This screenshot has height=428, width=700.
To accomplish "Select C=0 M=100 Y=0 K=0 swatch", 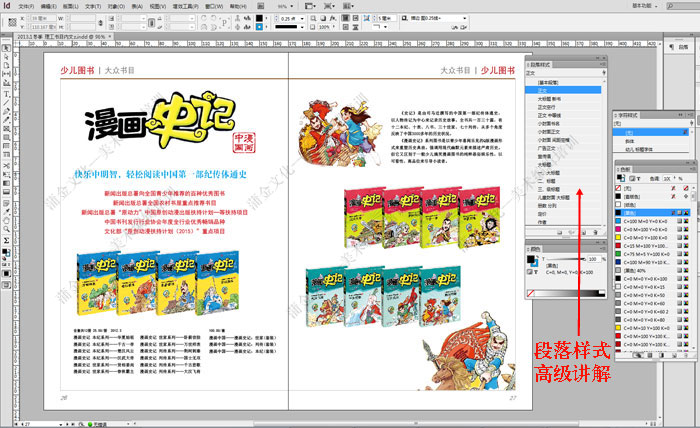I will [x=652, y=229].
